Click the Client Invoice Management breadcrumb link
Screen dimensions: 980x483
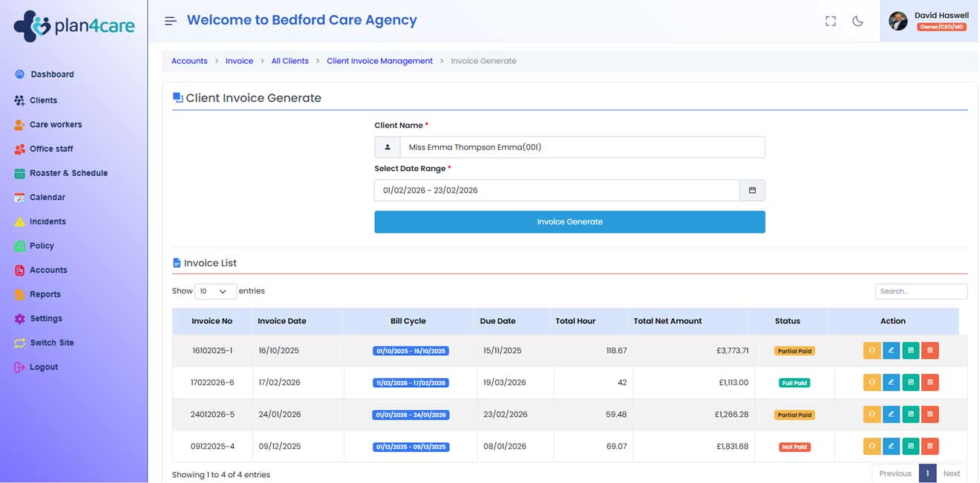pos(379,61)
